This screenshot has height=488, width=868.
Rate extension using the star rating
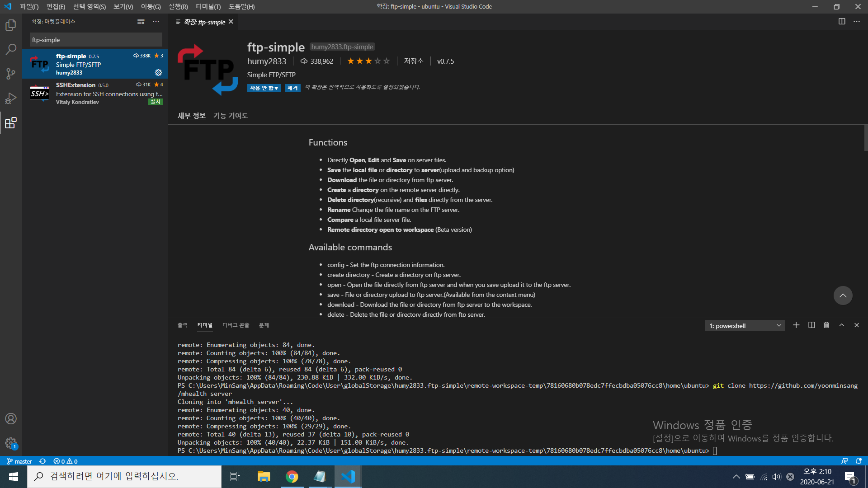click(368, 61)
